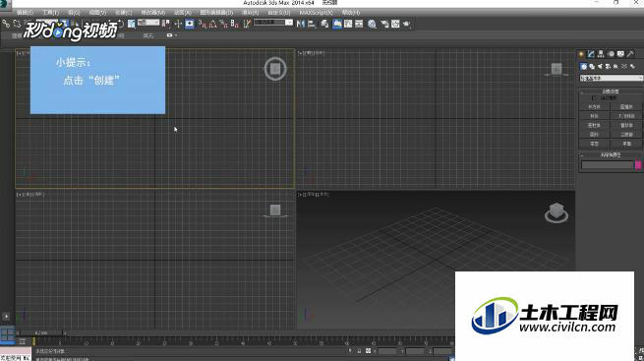
Task: Select the Lights category icon
Action: click(x=600, y=67)
